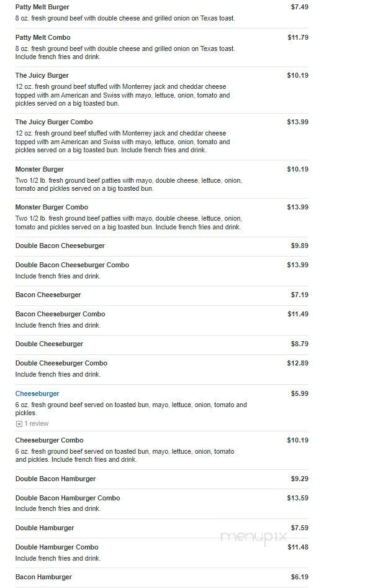
Task: Select the Patty Melt Burger title
Action: click(42, 7)
